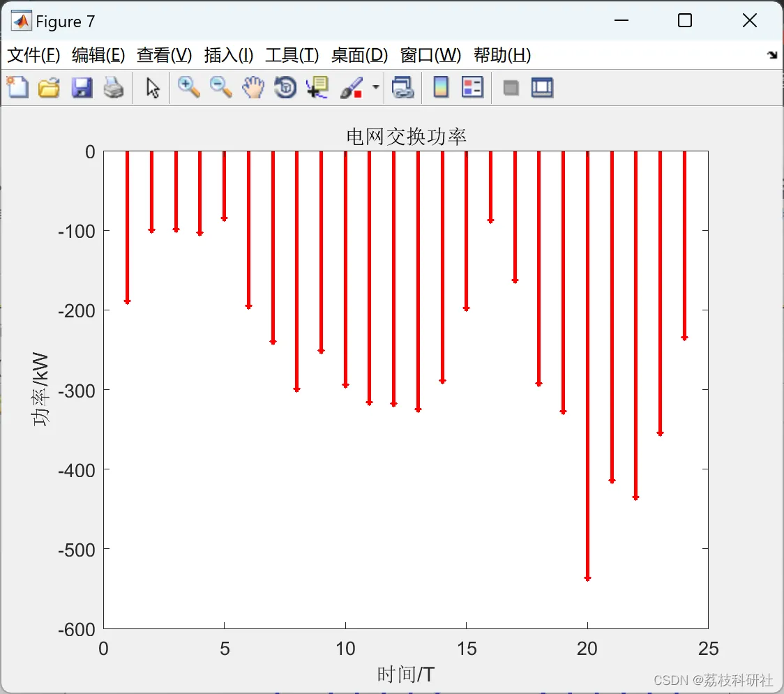Image resolution: width=784 pixels, height=694 pixels.
Task: Click the New Figure icon
Action: [17, 87]
